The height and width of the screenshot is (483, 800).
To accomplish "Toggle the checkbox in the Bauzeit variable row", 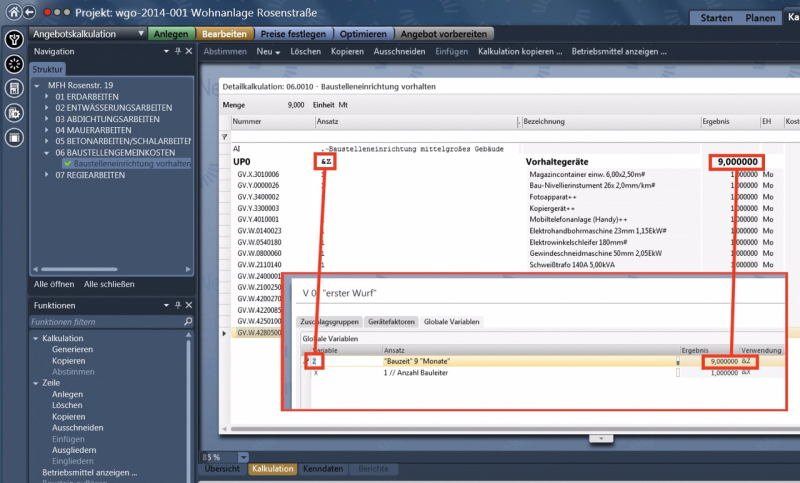I will 678,361.
